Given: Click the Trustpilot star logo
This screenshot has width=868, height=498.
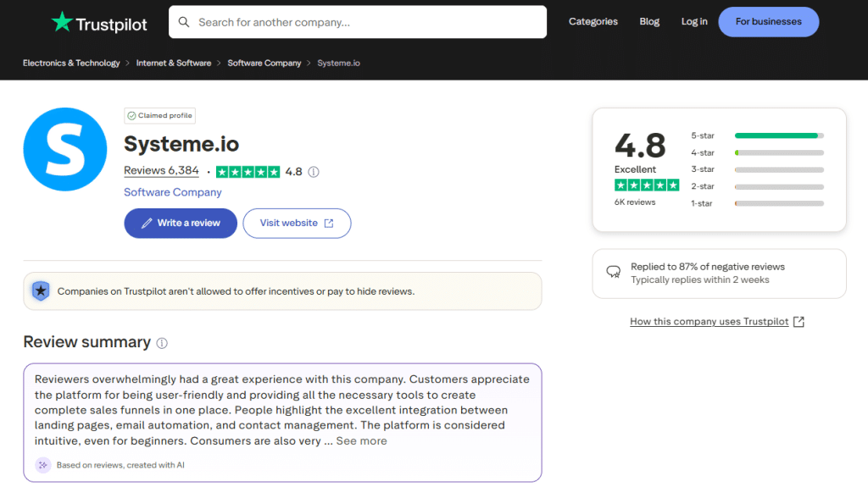Looking at the screenshot, I should [64, 22].
